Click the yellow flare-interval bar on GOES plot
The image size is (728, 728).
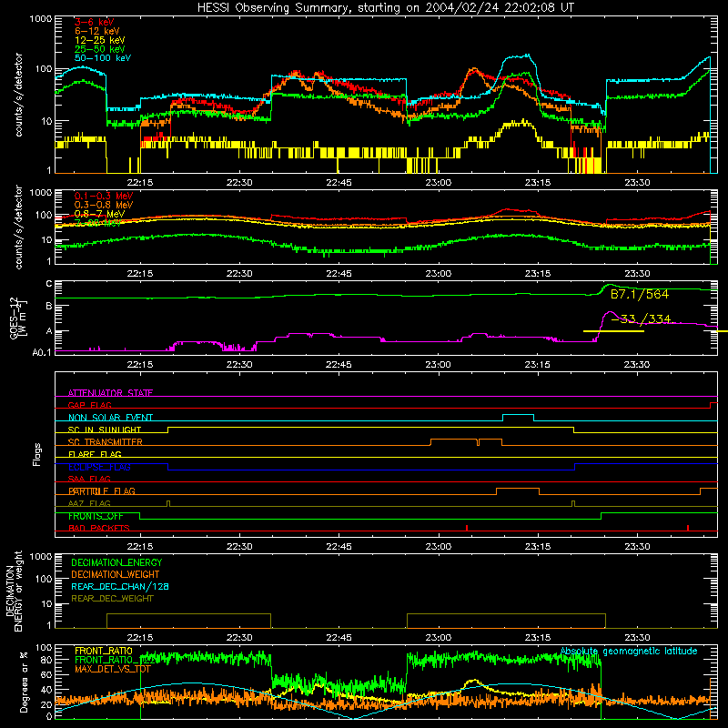[x=613, y=331]
